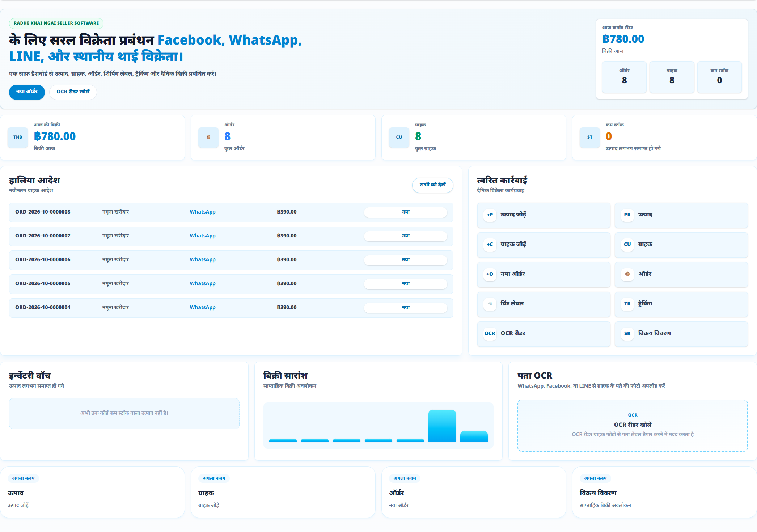Open the उत्पाद next-step card
The image size is (757, 532).
(x=92, y=492)
